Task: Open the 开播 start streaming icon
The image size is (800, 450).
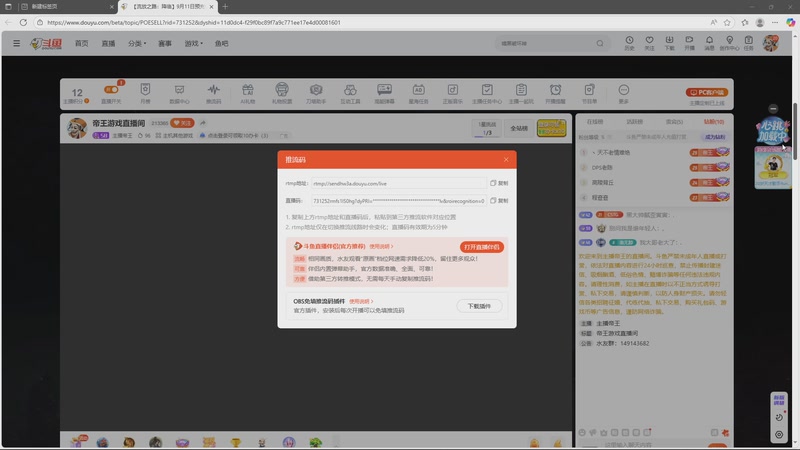Action: coord(689,43)
